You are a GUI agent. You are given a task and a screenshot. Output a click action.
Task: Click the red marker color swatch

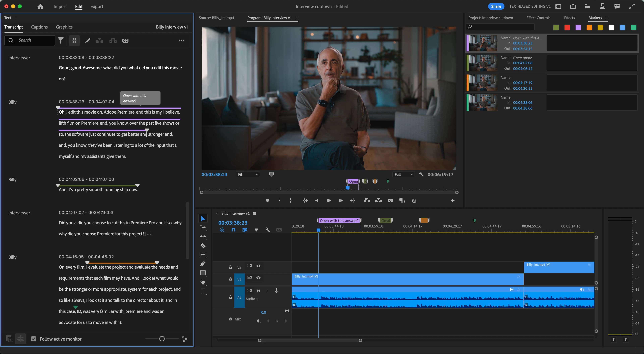567,28
